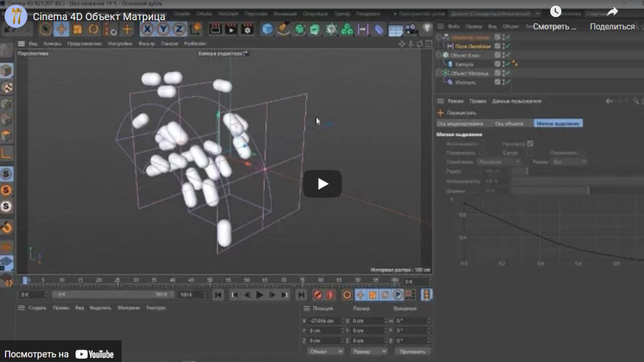644x362 pixels.
Task: Toggle layer checkbox for Капсула row
Action: pos(498,64)
